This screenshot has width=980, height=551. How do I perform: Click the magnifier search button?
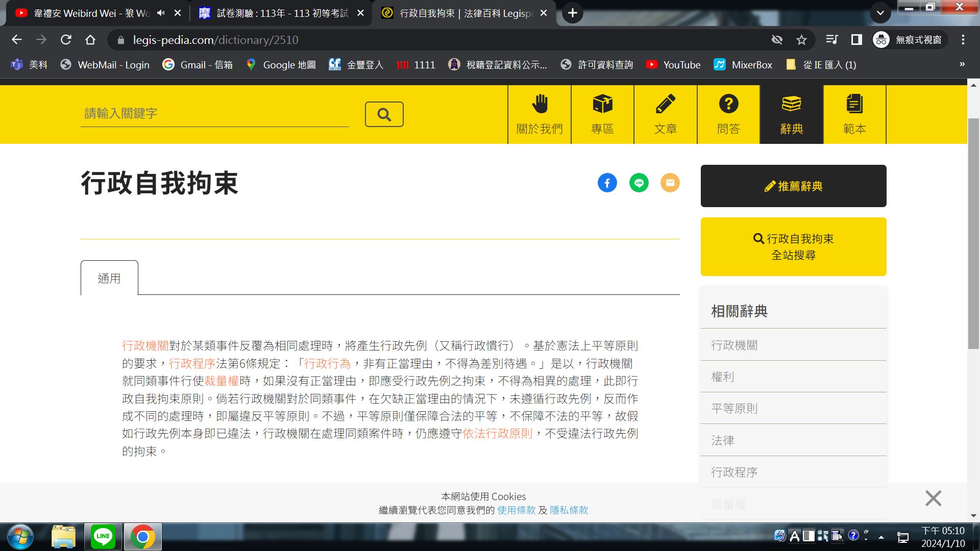[384, 114]
